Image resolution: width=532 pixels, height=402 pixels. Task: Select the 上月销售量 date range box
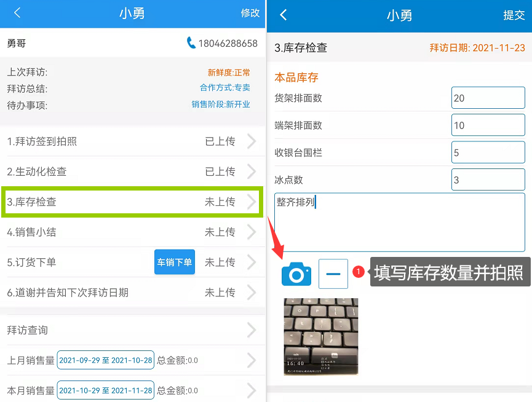tap(105, 360)
